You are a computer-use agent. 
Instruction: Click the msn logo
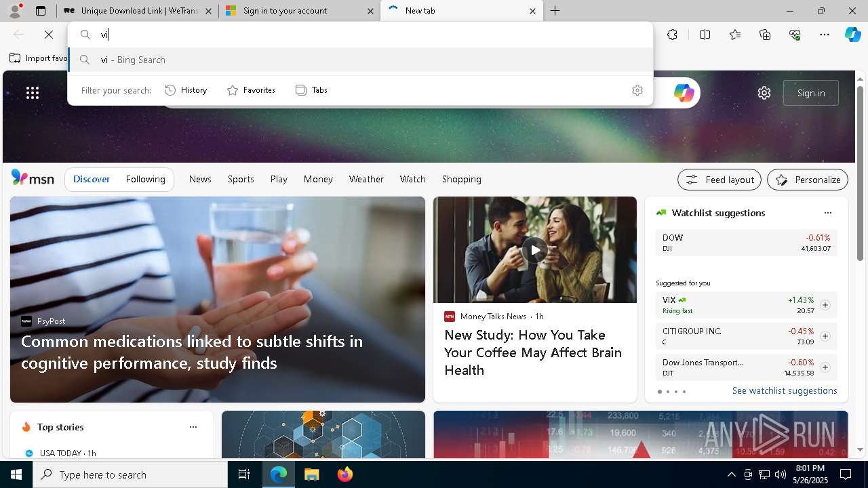(33, 178)
